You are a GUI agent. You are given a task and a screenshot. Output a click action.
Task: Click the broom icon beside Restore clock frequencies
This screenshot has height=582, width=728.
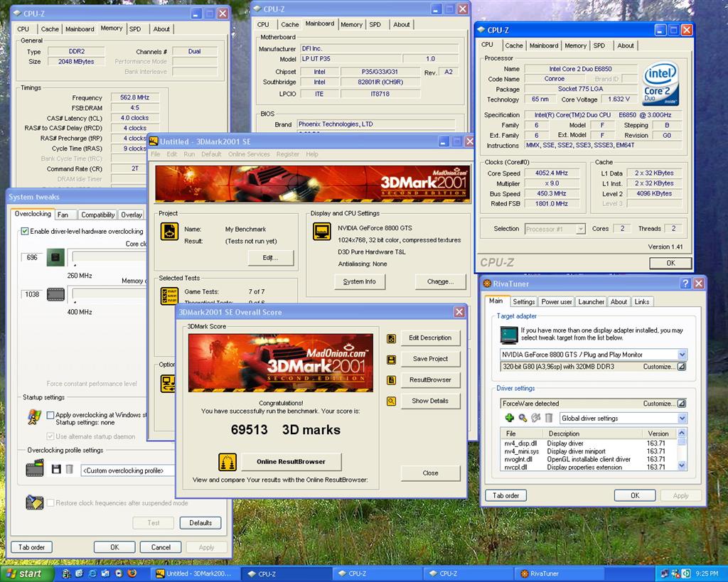[35, 502]
